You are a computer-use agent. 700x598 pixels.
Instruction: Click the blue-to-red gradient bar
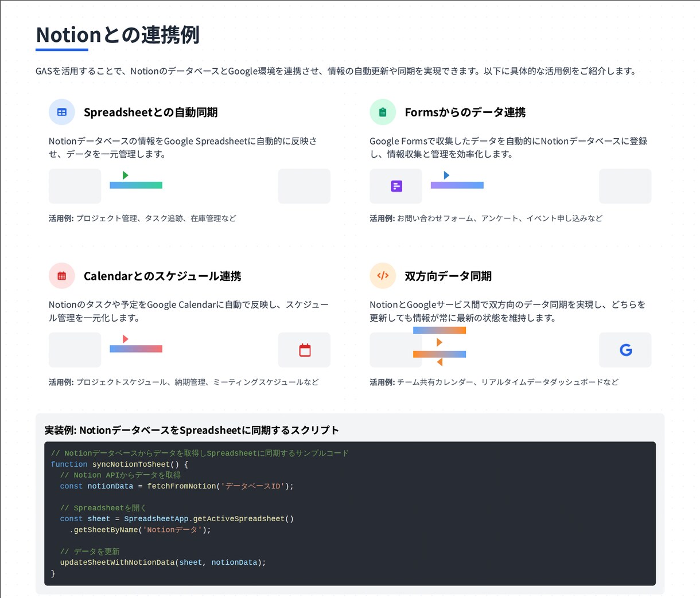point(136,349)
